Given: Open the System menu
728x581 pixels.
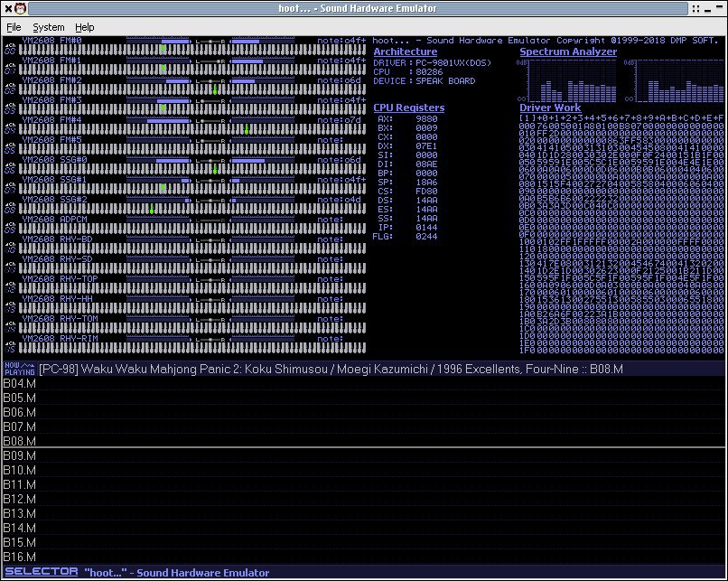Looking at the screenshot, I should point(48,27).
